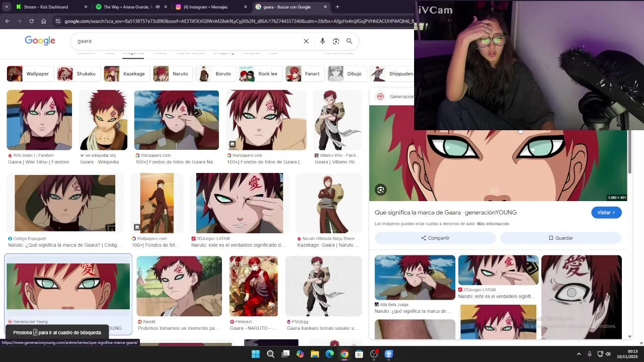This screenshot has width=644, height=362.
Task: Clear the search box with the X icon
Action: tap(306, 41)
